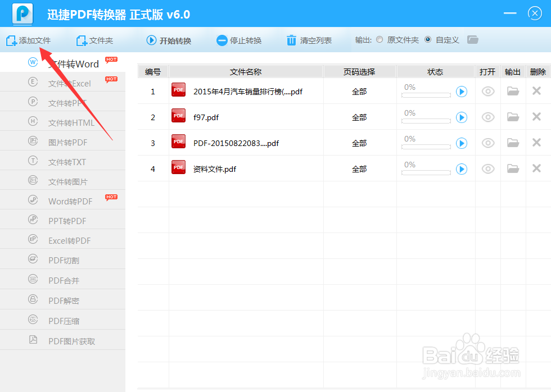The height and width of the screenshot is (392, 551).
Task: Preview 2015年4月汽车销量排行榜 file with eye icon
Action: point(488,92)
